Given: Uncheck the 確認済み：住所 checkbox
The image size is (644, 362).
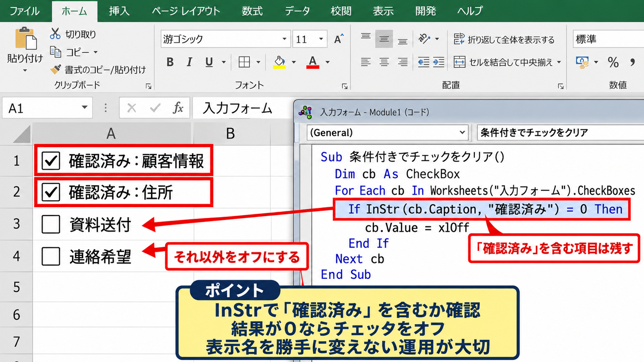Looking at the screenshot, I should [51, 192].
